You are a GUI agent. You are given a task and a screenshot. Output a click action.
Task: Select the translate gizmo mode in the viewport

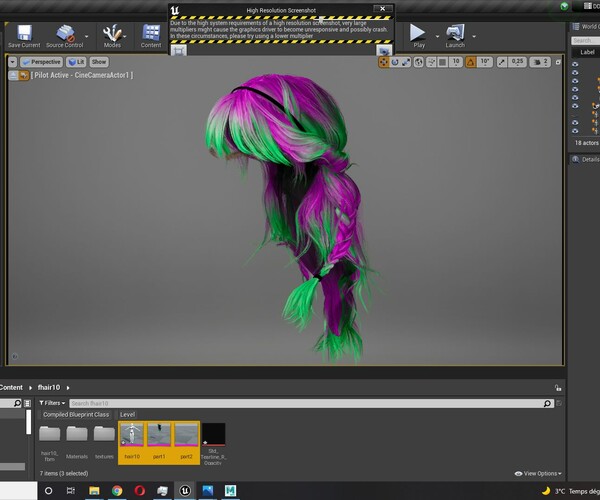click(x=383, y=62)
